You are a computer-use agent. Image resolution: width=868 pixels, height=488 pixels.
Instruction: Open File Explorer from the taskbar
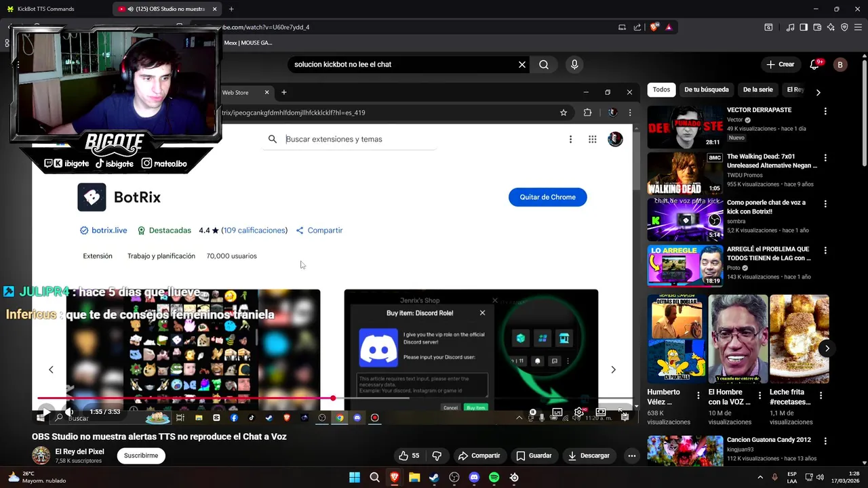click(x=414, y=477)
